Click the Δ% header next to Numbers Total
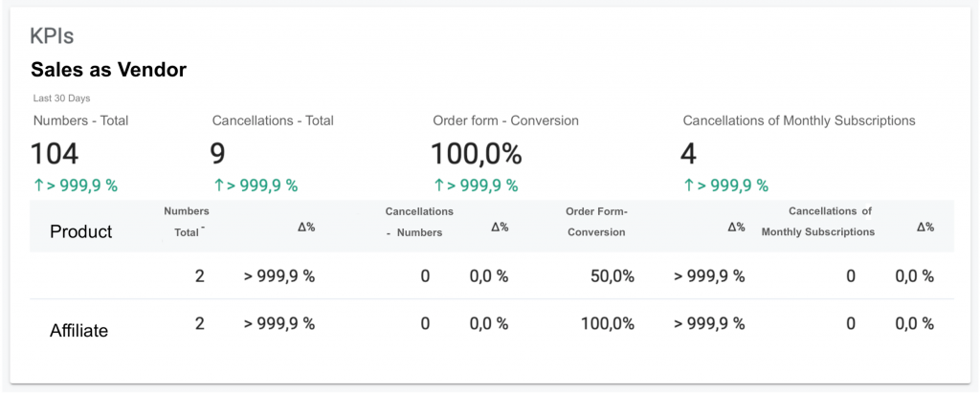980x393 pixels. [x=306, y=227]
